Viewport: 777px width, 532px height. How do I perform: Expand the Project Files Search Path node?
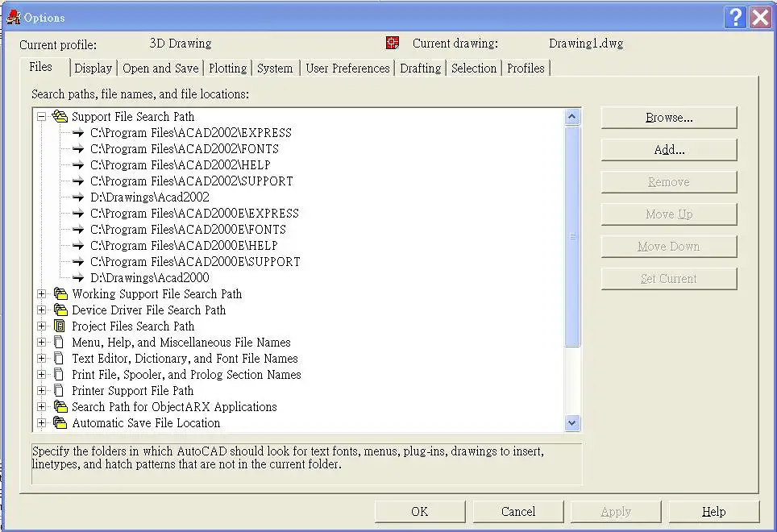pos(42,326)
